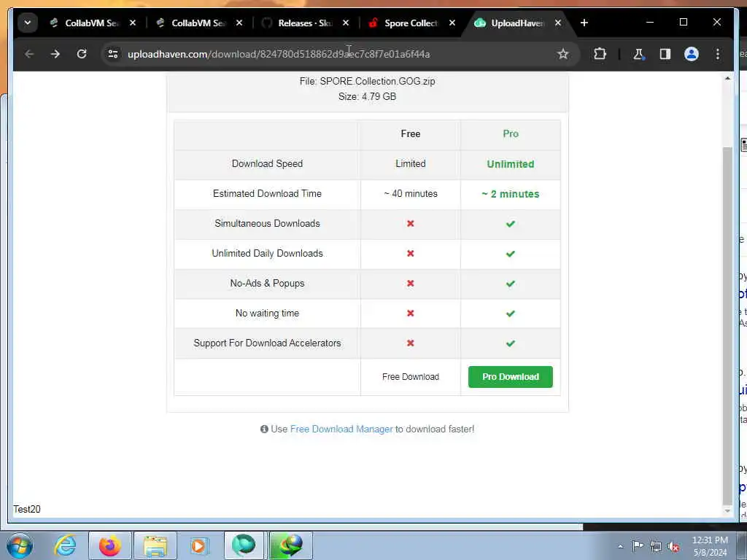Screen dimensions: 747x560
Task: Click the scrollbar down arrow
Action: 727,511
